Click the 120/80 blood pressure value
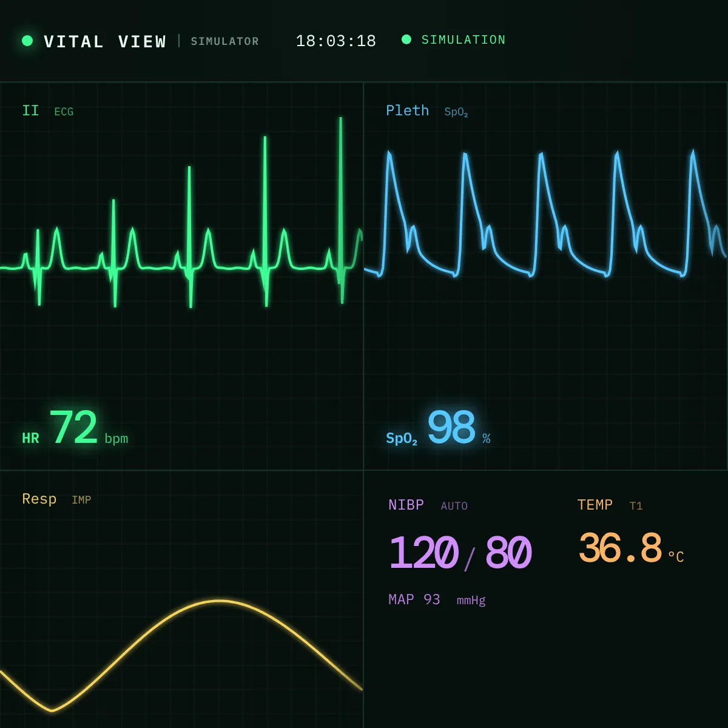Screen dimensions: 728x728 coord(460,553)
